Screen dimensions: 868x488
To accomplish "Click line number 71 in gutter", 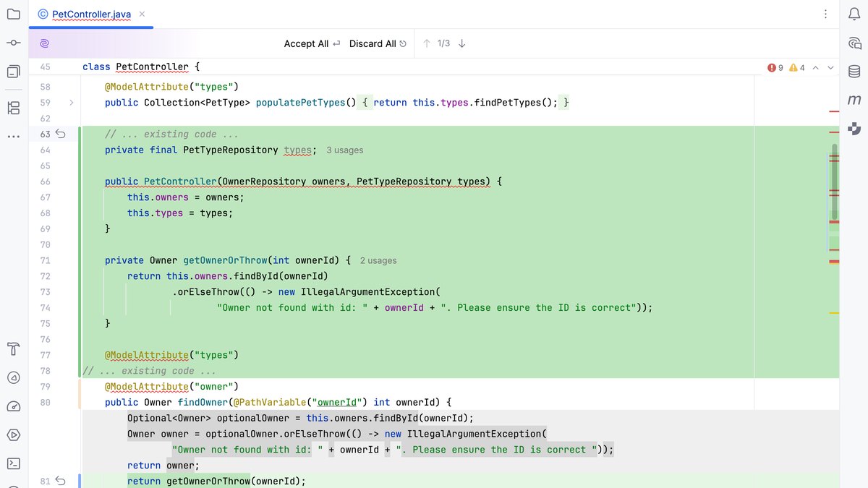I will click(45, 260).
